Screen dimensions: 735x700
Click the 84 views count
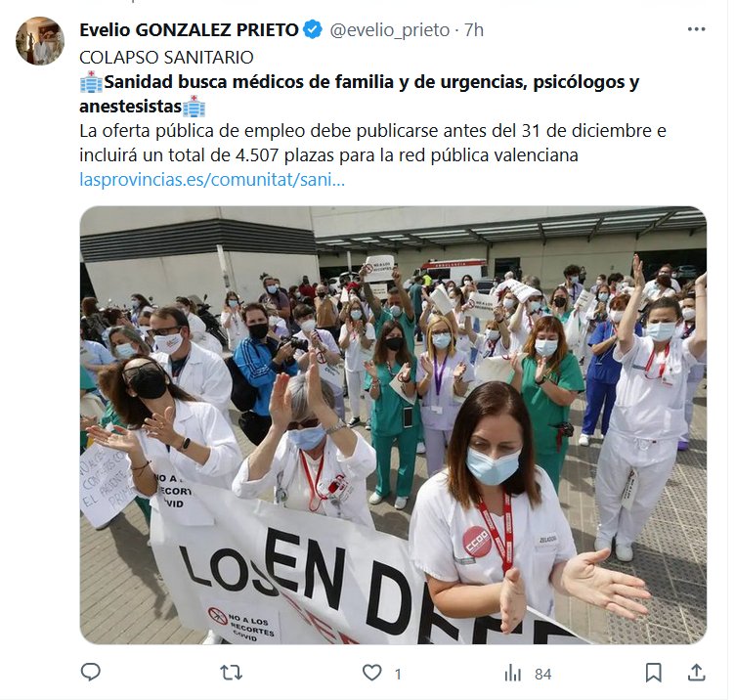(543, 675)
